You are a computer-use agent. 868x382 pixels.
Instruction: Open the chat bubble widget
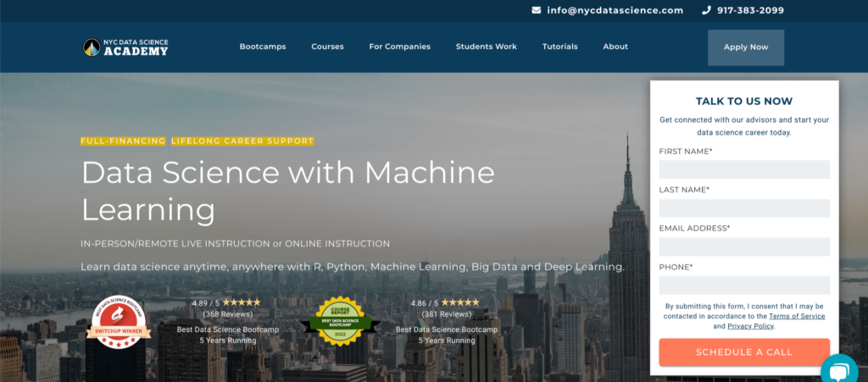coord(839,369)
